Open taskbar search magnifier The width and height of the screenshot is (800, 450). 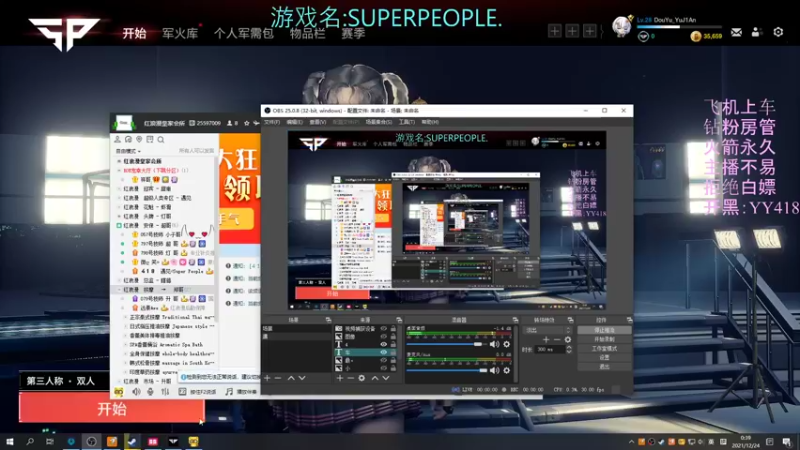[30, 441]
